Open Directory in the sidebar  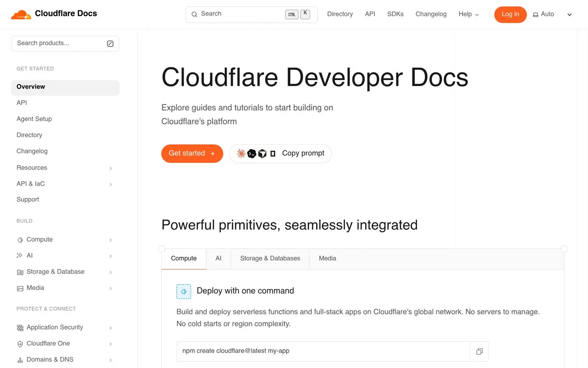click(x=29, y=135)
